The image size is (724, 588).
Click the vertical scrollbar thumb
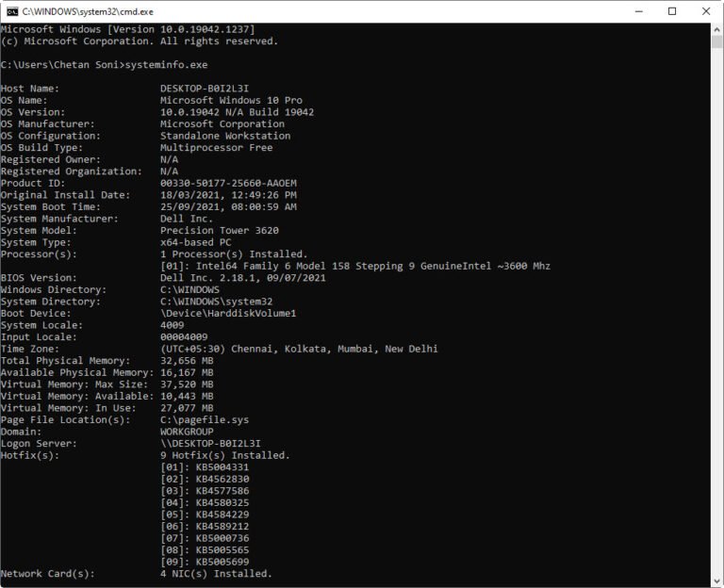(716, 42)
